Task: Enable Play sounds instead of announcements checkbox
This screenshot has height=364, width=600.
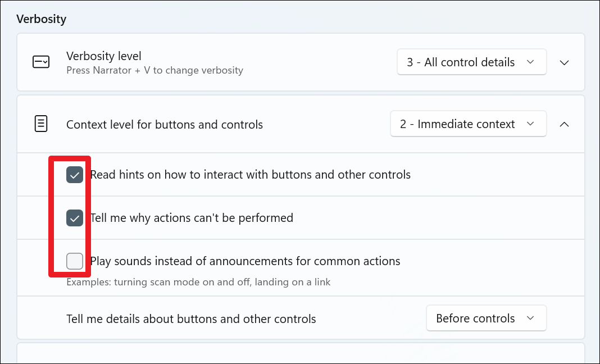Action: [75, 261]
